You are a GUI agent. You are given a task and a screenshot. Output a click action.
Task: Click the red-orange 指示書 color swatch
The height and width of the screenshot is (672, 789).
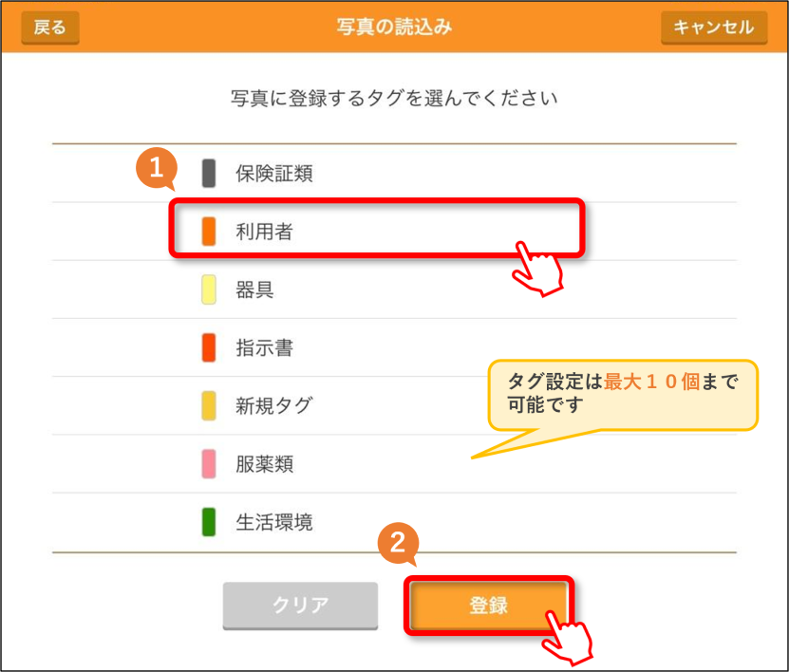tap(209, 347)
